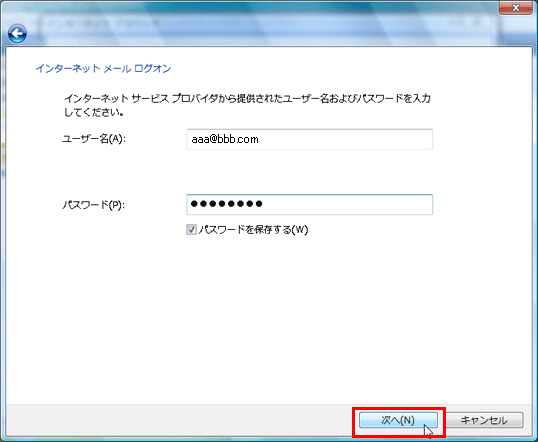538x442 pixels.
Task: Click the インターネット メール ログオン heading
Action: [x=103, y=69]
